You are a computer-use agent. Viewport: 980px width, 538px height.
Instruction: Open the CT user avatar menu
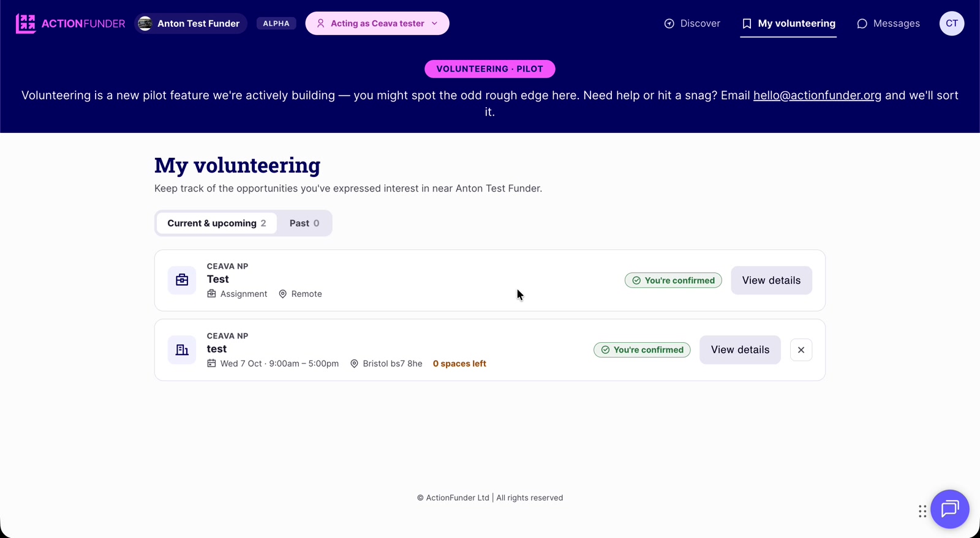point(952,23)
